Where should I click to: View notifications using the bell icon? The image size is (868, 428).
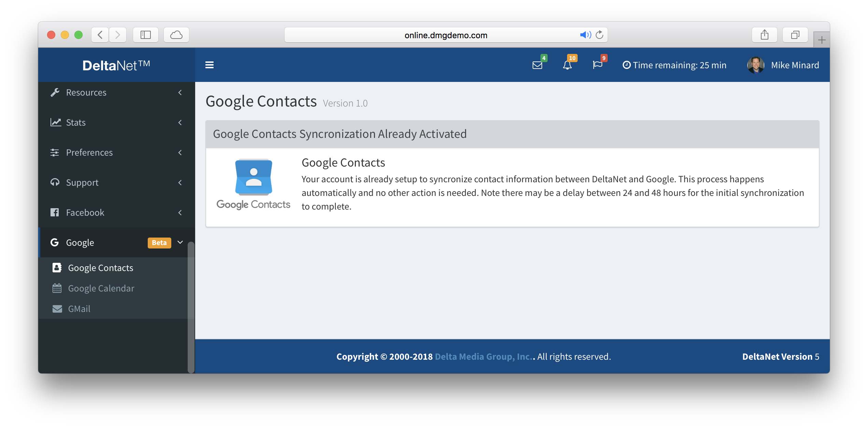[568, 65]
